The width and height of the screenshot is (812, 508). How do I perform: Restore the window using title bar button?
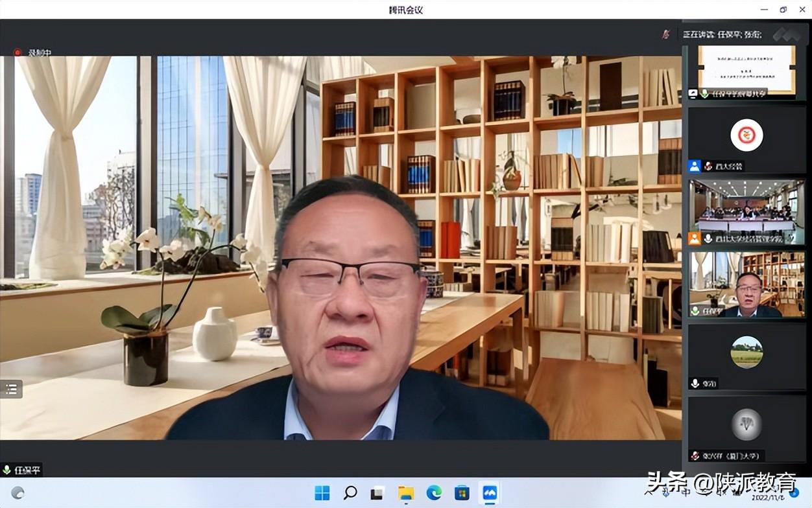tap(783, 10)
